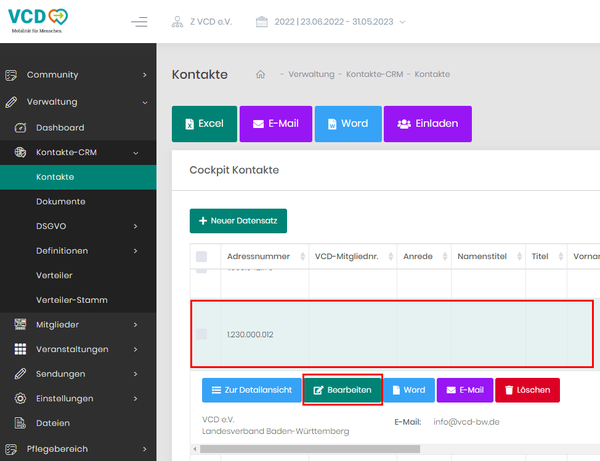Sort by Namenstitel using sort arrows
Viewport: 600px width, 461px height.
519,256
